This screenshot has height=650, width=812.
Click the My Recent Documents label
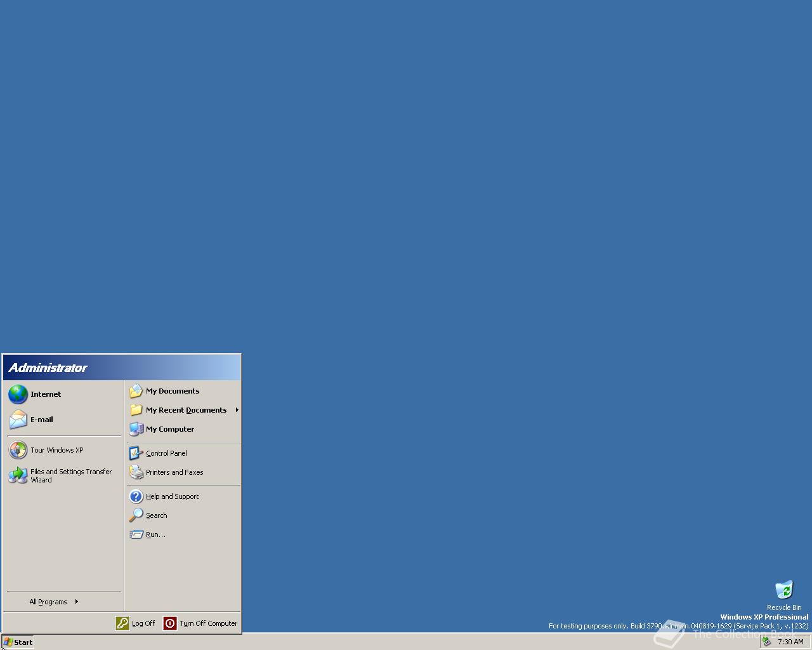pos(186,410)
